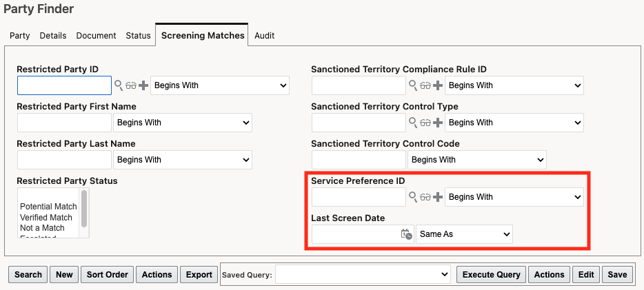Click magnifier search icon beside Restricted Party ID
This screenshot has height=290, width=644.
(119, 85)
